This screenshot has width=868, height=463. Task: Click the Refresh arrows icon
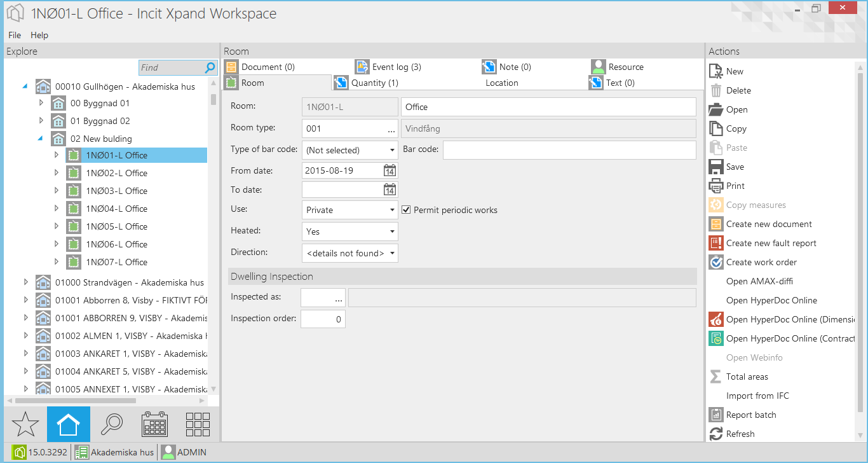click(716, 434)
